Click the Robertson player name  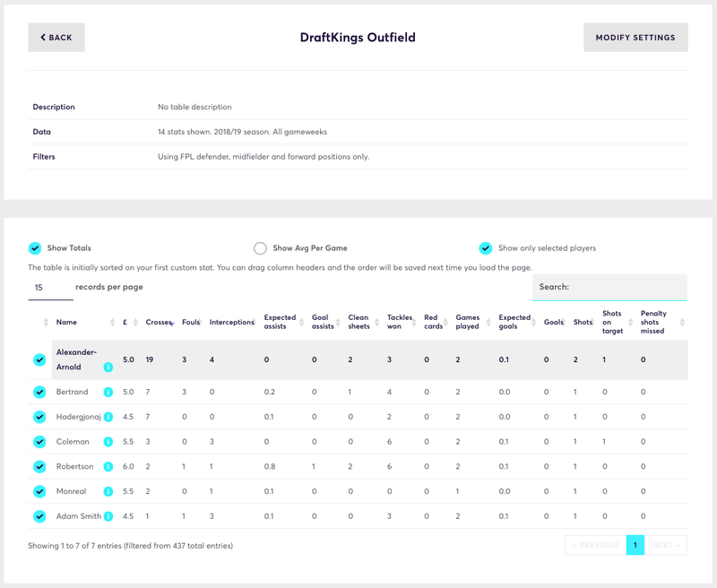74,466
